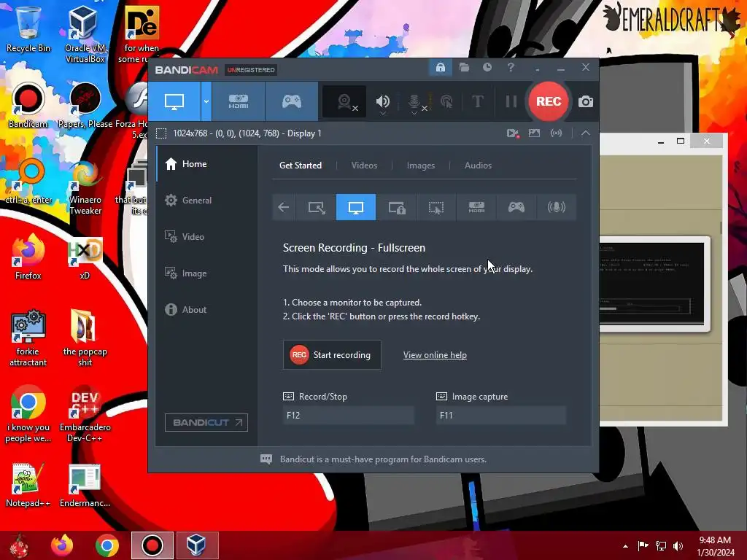747x560 pixels.
Task: Click the Bandicut promotional message text
Action: tap(383, 459)
